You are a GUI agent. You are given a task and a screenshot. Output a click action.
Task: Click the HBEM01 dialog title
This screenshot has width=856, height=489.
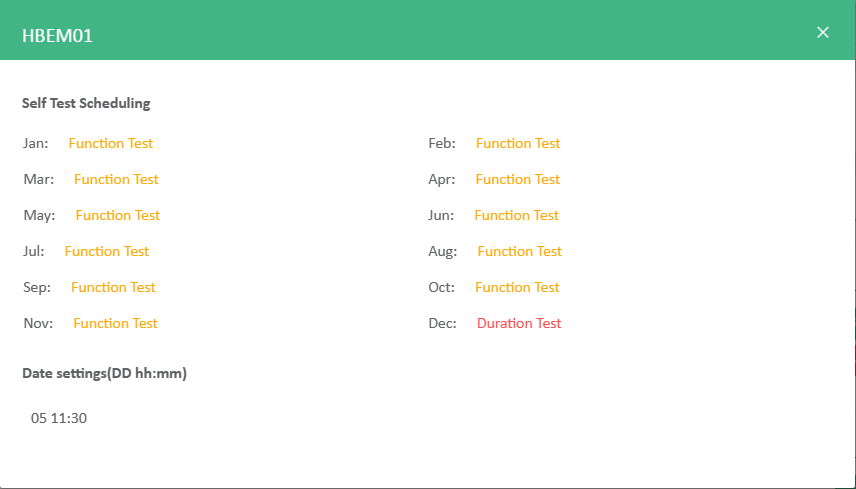pos(57,35)
